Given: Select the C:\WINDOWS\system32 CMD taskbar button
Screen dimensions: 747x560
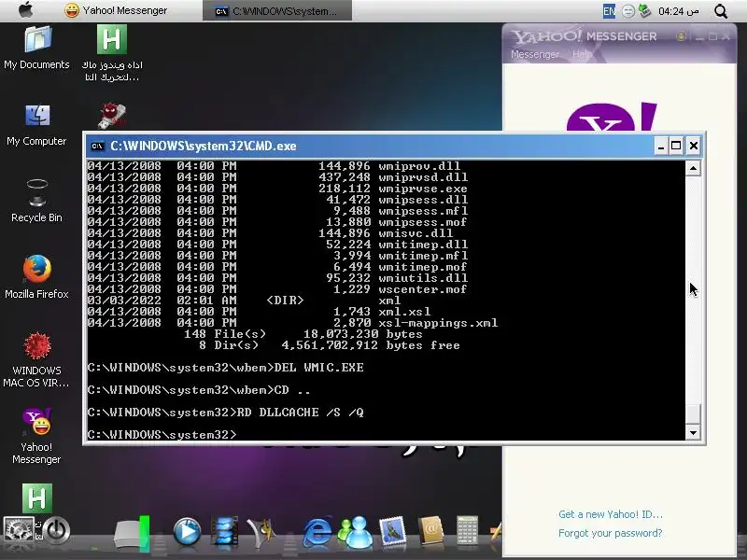Looking at the screenshot, I should [x=277, y=11].
